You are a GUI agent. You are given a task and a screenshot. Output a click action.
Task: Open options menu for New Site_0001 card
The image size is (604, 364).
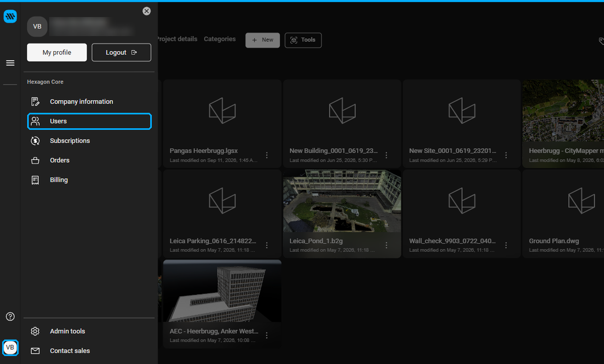506,155
